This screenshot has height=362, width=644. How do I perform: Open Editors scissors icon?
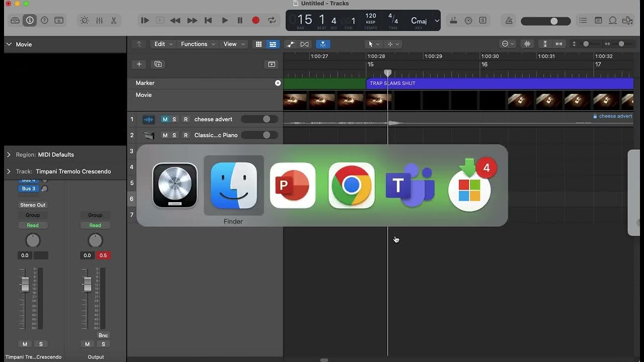[114, 21]
